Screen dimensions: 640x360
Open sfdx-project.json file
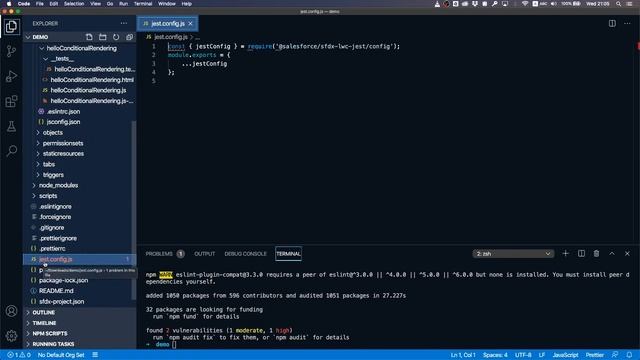coord(62,302)
